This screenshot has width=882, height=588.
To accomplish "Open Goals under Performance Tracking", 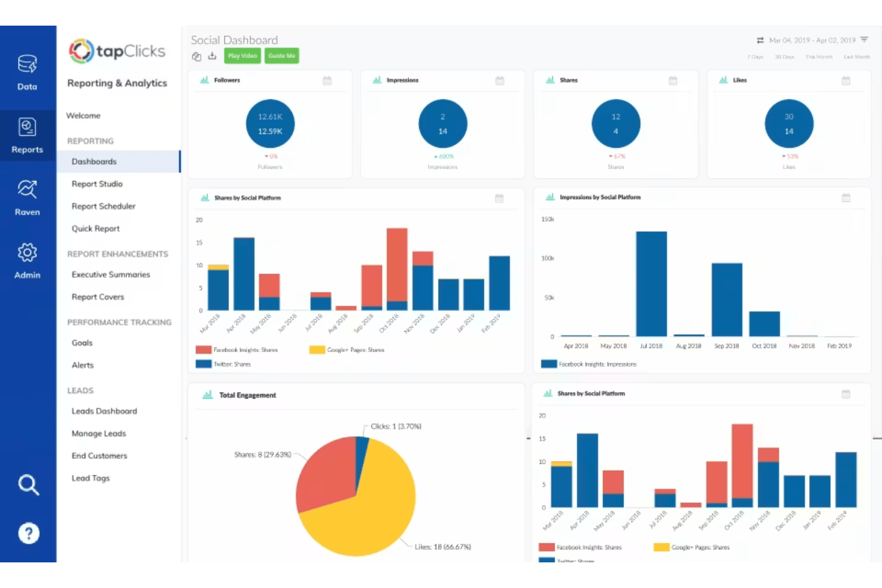I will point(82,343).
